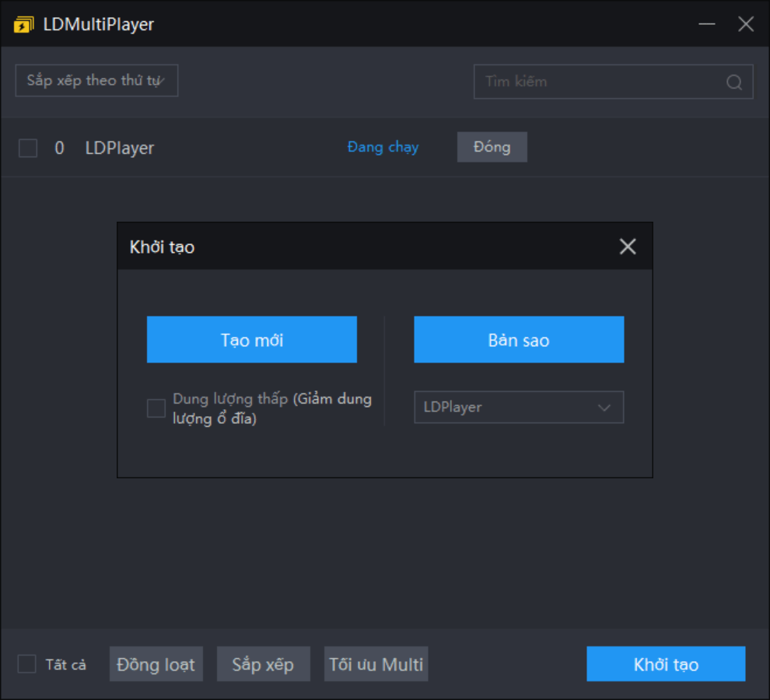Click the Tạo mới button
The width and height of the screenshot is (770, 700).
click(x=251, y=339)
